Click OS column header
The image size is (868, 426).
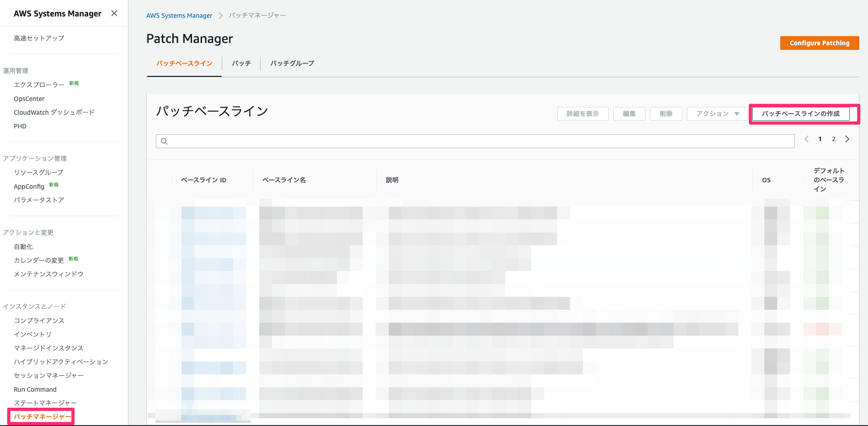(767, 180)
